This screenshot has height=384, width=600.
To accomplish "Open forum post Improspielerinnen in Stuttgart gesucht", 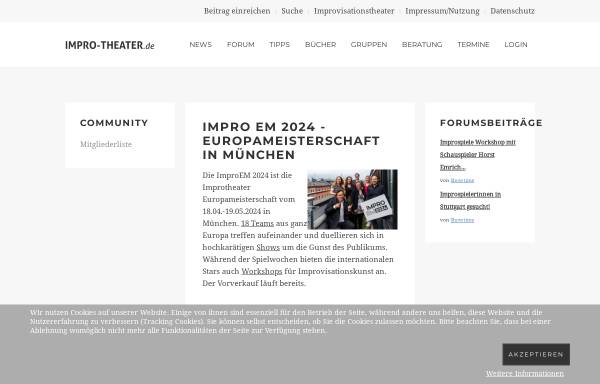I will coord(470,200).
